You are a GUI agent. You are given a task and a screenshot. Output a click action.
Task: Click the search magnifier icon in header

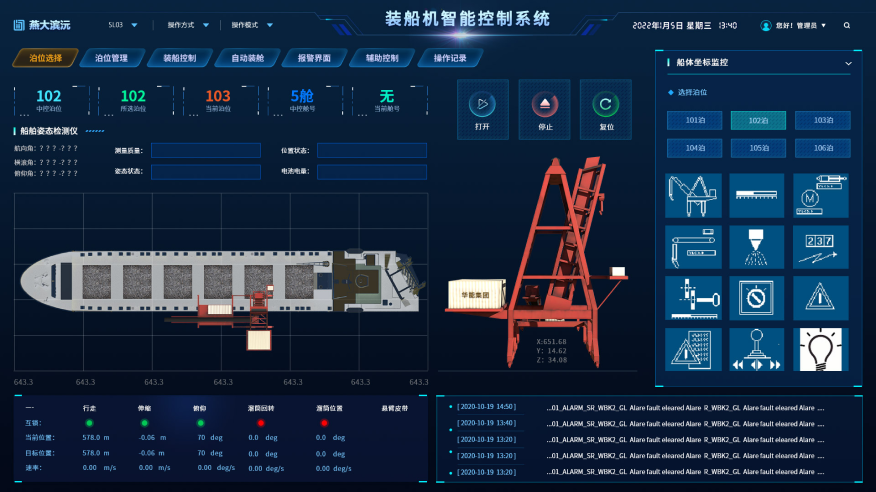point(847,25)
